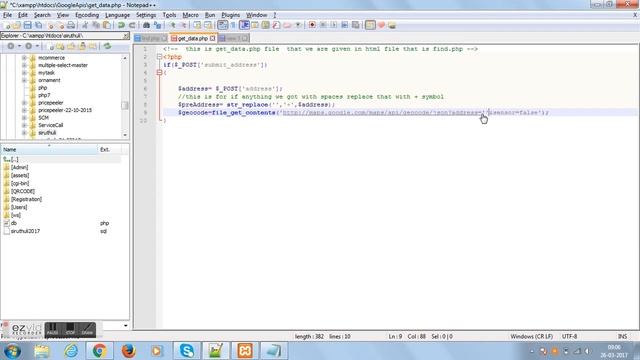Open the Search menu
This screenshot has height=360, width=640.
tap(42, 15)
